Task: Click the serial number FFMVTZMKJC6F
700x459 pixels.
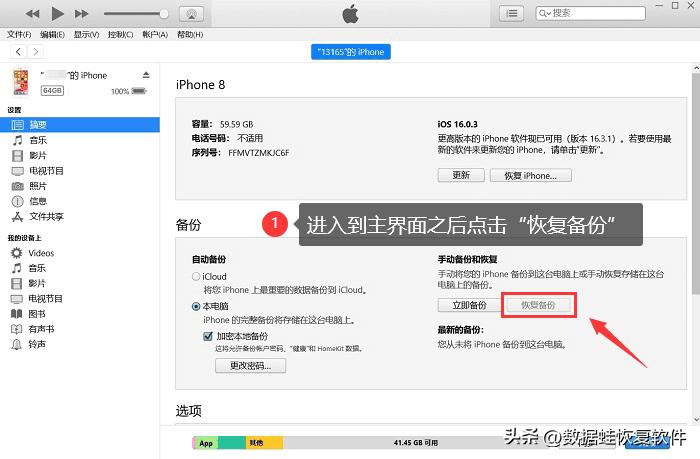Action: pos(258,153)
